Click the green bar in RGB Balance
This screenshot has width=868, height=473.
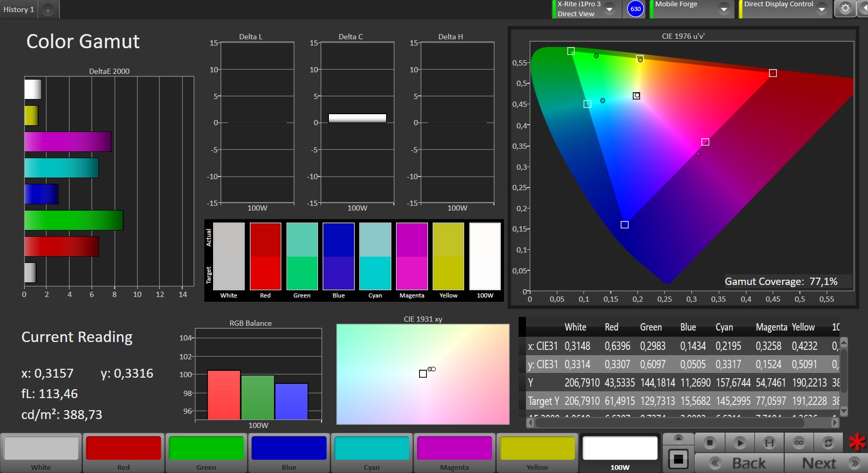tap(258, 397)
